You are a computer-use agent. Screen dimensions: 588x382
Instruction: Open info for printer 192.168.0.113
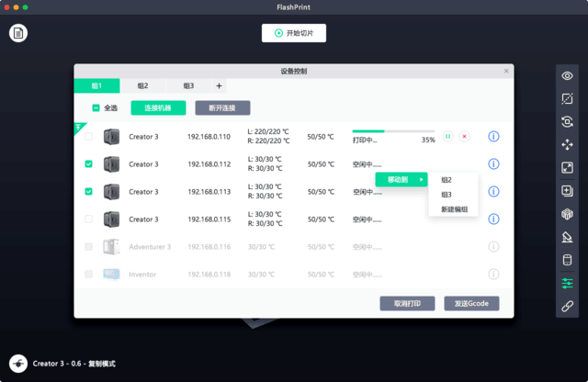[x=493, y=192]
